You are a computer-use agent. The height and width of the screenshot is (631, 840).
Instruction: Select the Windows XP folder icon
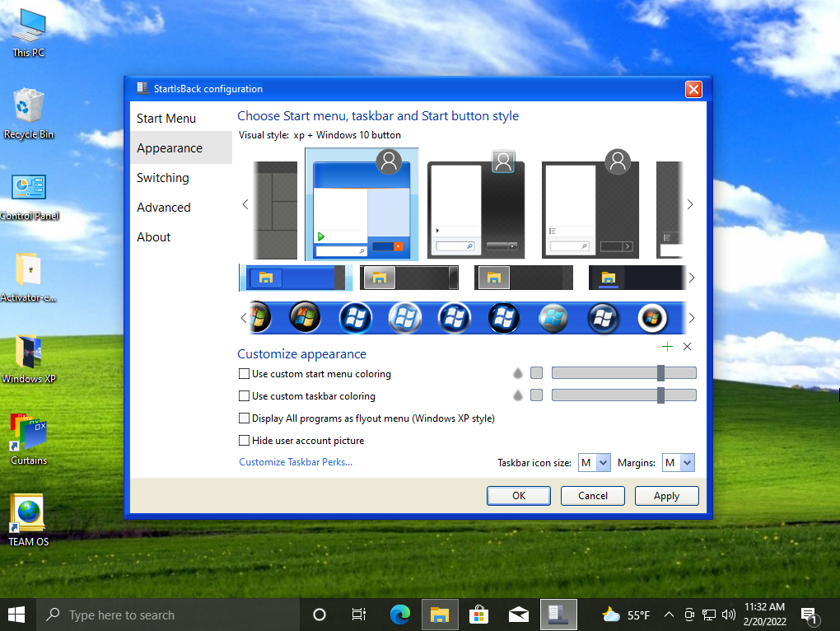pos(29,359)
